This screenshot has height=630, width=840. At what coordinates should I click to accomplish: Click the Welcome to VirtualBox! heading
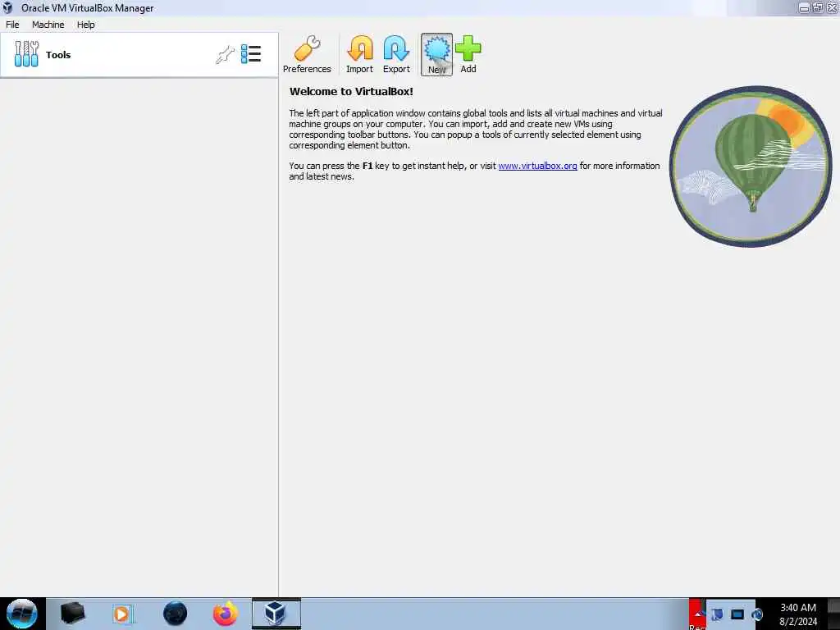[x=351, y=92]
